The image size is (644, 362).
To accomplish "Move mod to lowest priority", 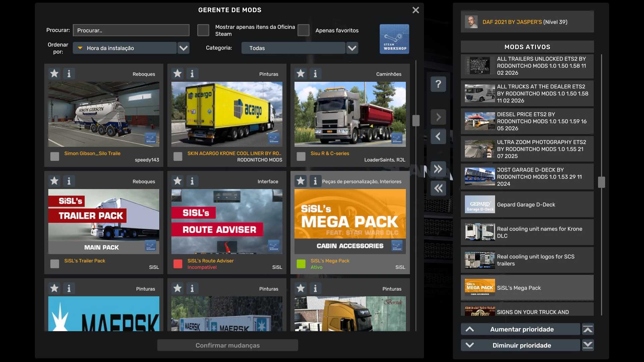I will coord(588,345).
